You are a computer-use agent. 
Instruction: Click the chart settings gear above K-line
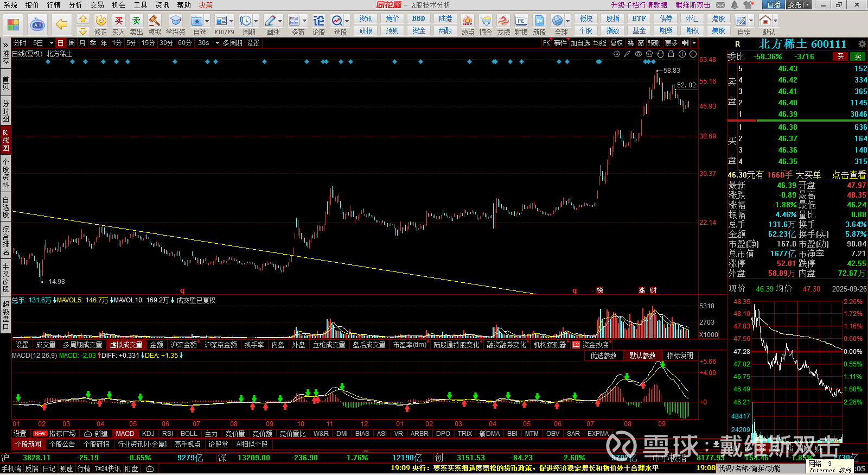[617, 54]
